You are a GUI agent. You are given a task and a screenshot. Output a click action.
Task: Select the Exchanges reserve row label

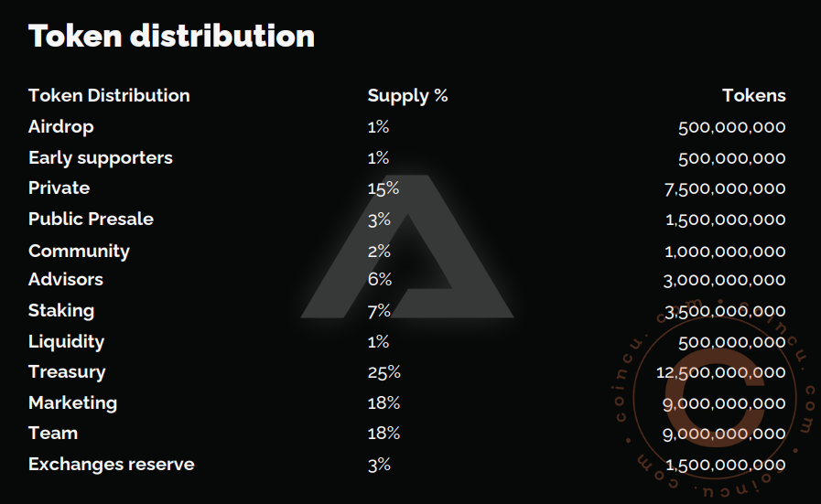(111, 464)
